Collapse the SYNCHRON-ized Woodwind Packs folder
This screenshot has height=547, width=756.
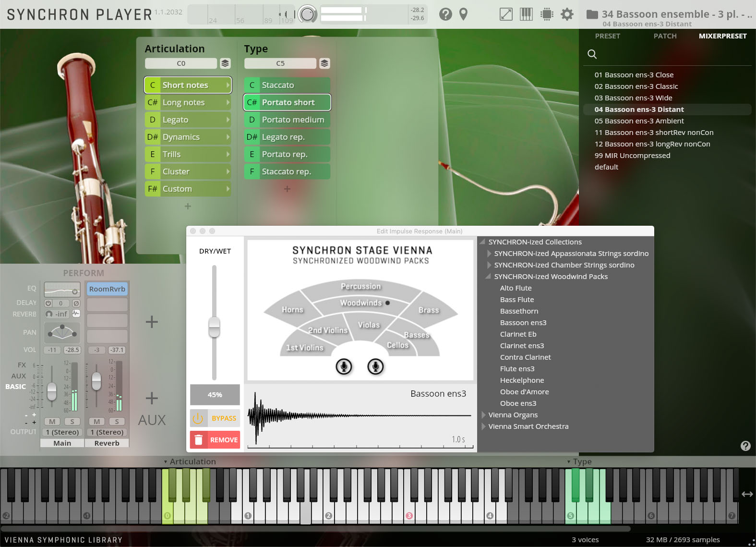click(489, 277)
